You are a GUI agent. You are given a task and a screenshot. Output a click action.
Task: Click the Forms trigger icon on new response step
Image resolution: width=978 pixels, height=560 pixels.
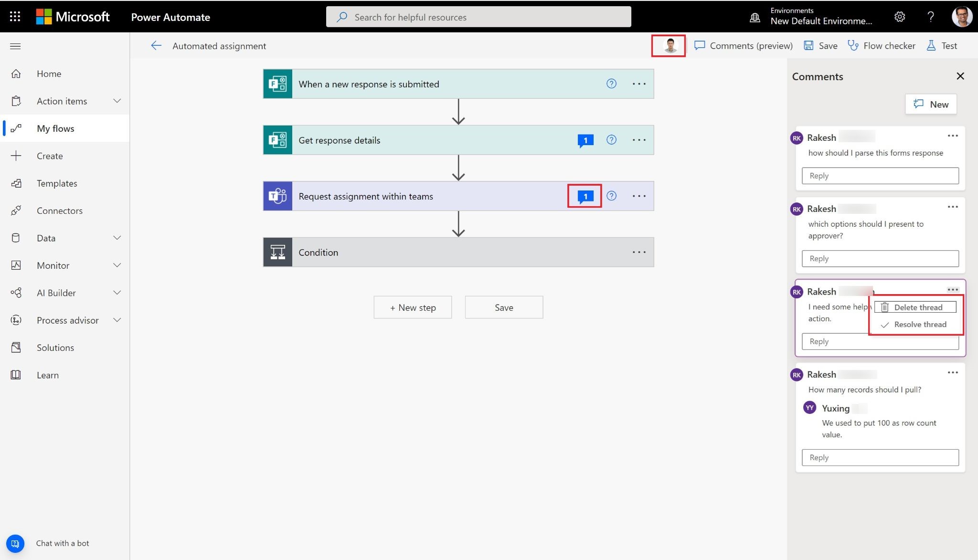click(277, 84)
